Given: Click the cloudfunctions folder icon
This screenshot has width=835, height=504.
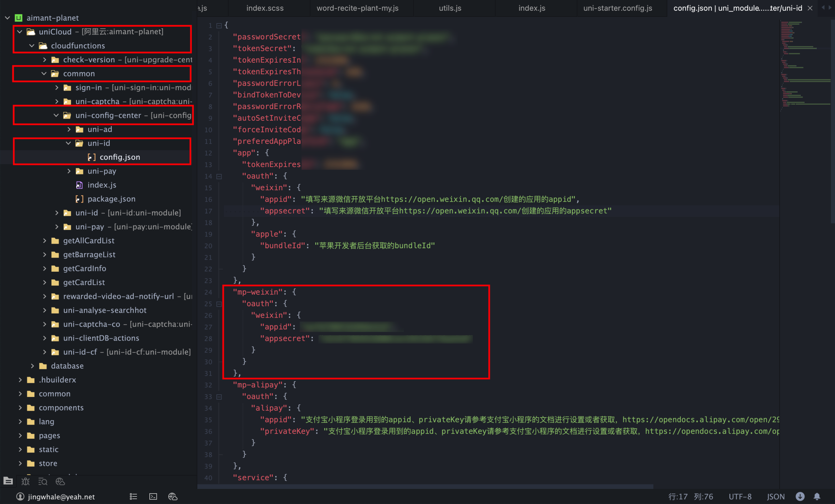Looking at the screenshot, I should coord(43,45).
